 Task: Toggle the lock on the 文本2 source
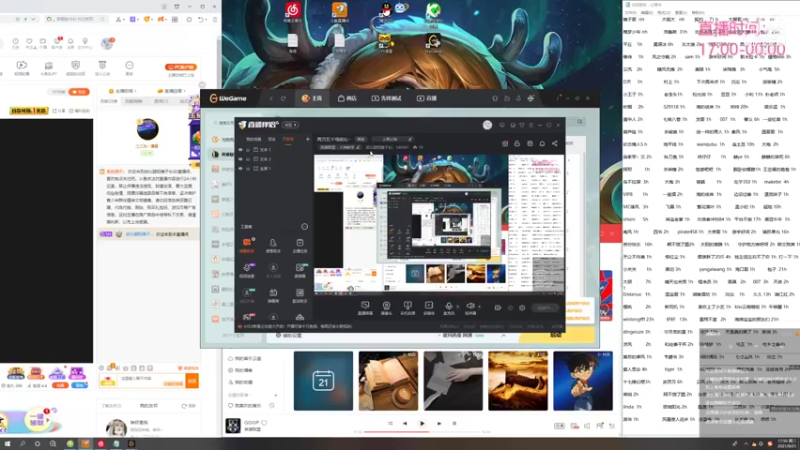tap(248, 159)
